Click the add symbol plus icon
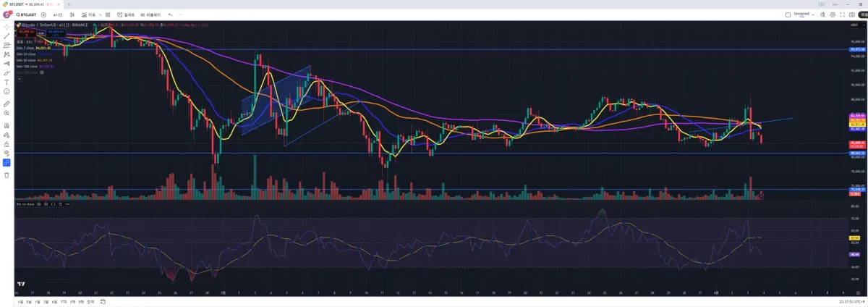Image resolution: width=868 pixels, height=307 pixels. click(43, 14)
